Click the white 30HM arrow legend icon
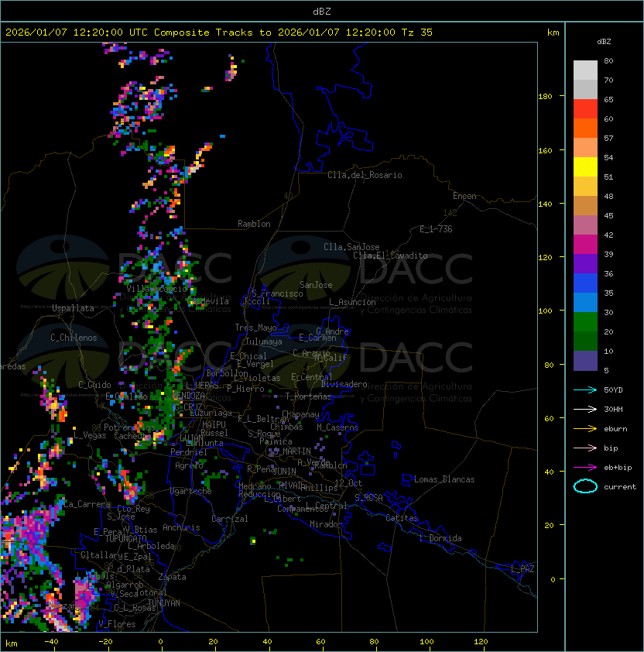 click(585, 409)
